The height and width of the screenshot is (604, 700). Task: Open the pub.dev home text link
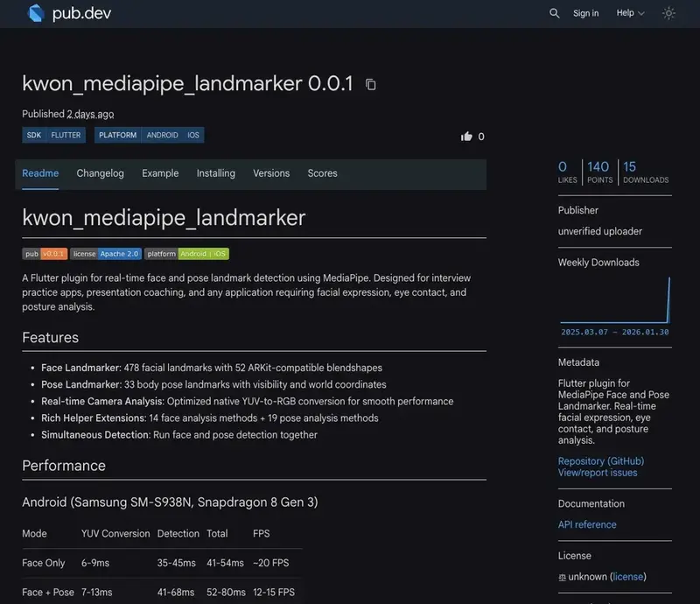(81, 13)
